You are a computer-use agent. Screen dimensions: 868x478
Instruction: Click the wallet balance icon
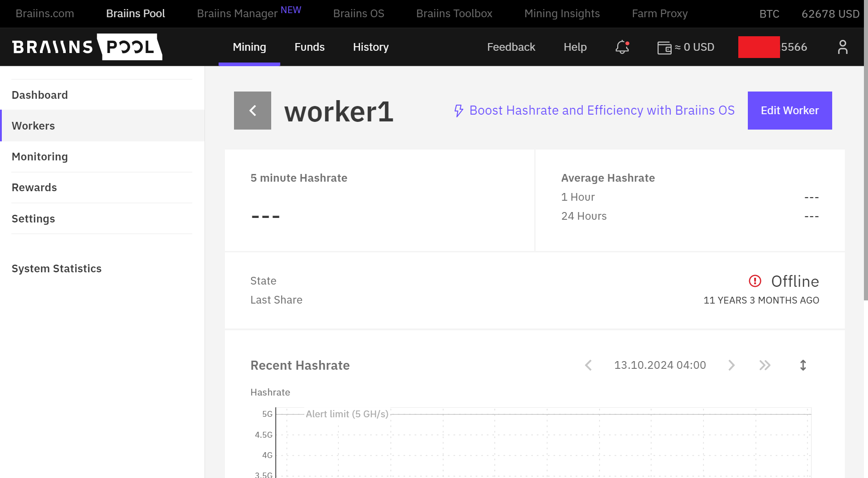coord(664,48)
